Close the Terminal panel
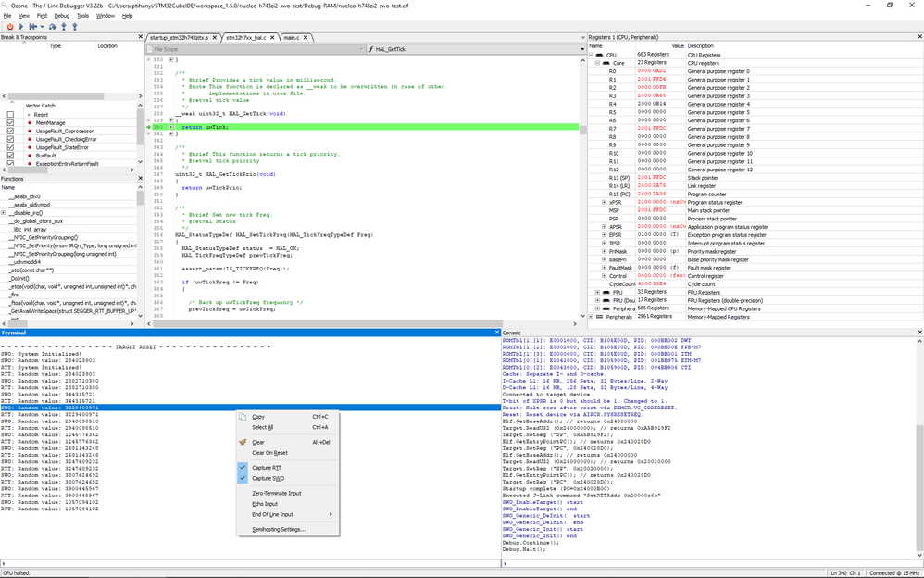The image size is (924, 578). (x=497, y=333)
